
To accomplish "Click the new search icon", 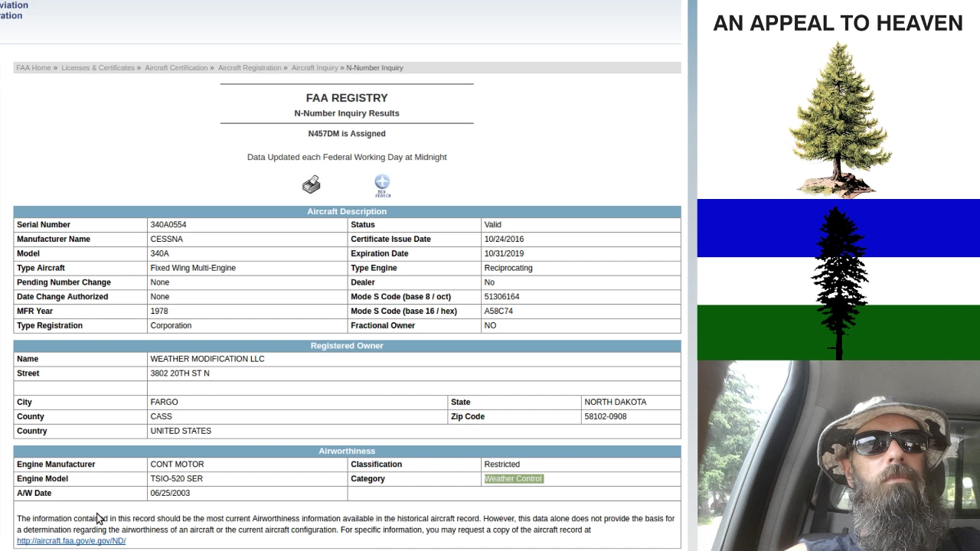I will pos(382,186).
